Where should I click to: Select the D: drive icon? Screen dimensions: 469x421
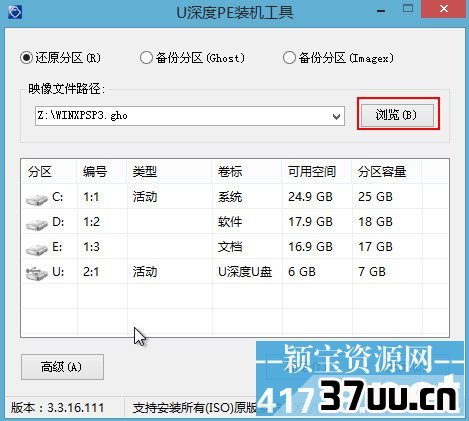(x=37, y=225)
